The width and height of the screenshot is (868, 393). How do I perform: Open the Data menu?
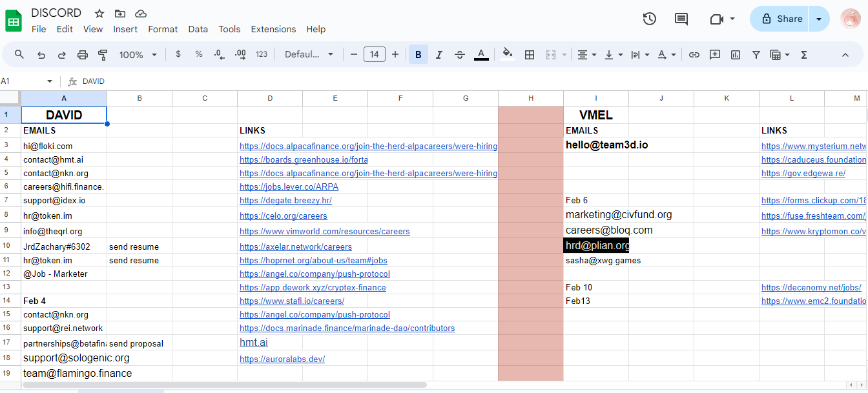[198, 29]
